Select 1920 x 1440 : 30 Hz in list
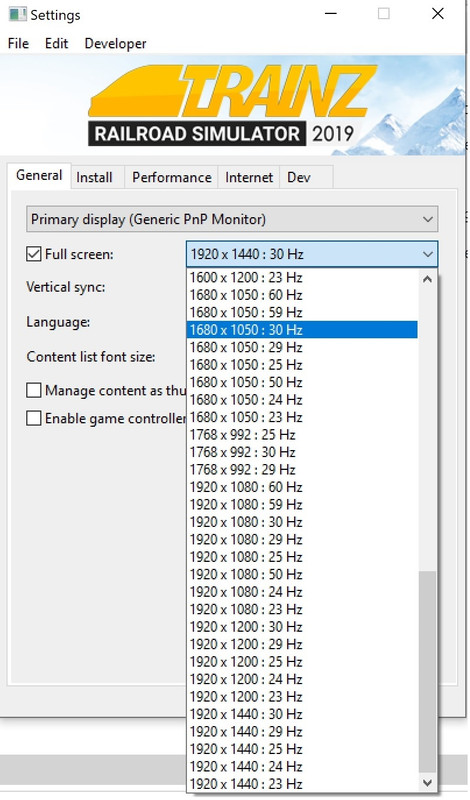The width and height of the screenshot is (470, 800). 303,714
